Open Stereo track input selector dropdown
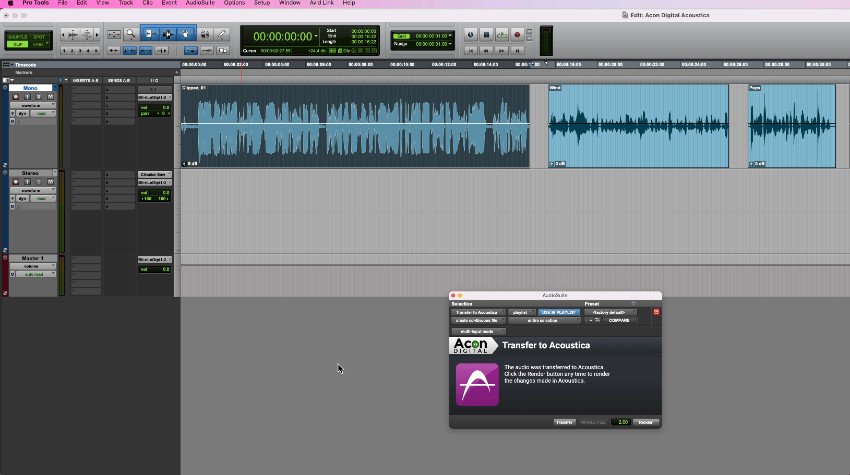The width and height of the screenshot is (850, 475). click(x=154, y=175)
